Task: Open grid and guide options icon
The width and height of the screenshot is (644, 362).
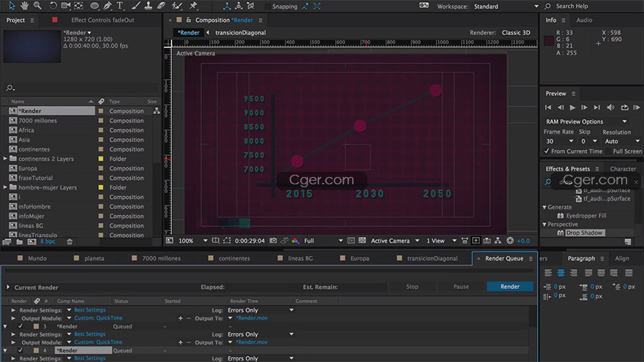Action: [x=216, y=241]
